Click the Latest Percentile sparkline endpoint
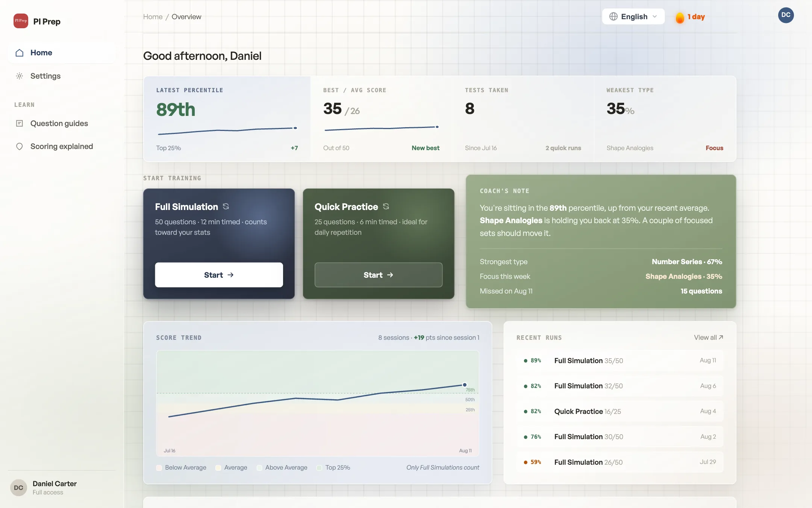This screenshot has width=812, height=508. [x=295, y=128]
